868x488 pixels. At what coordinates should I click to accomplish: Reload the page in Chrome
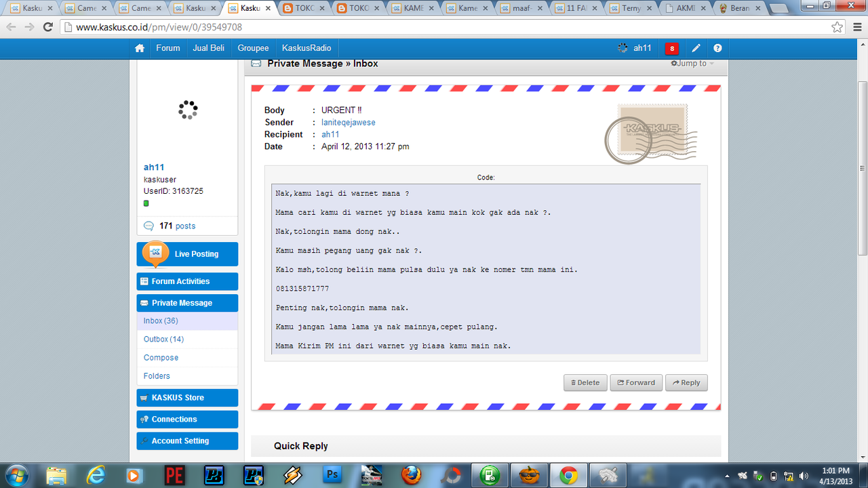tap(47, 27)
